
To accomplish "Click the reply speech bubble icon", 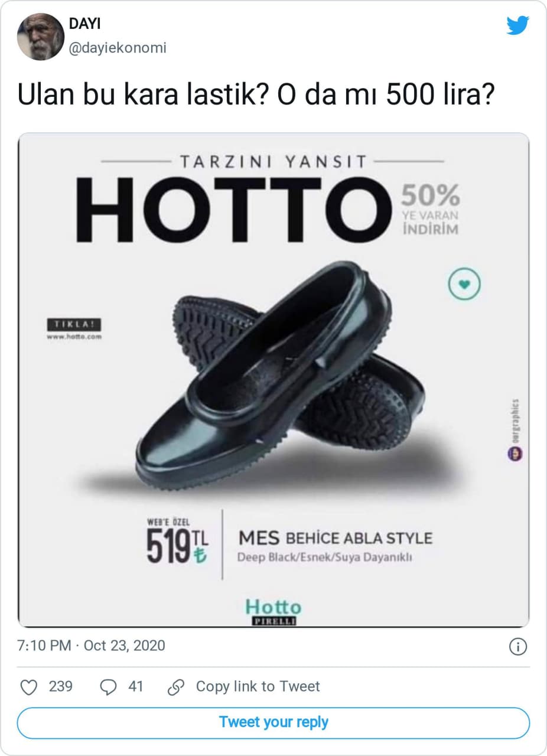I will click(x=108, y=686).
